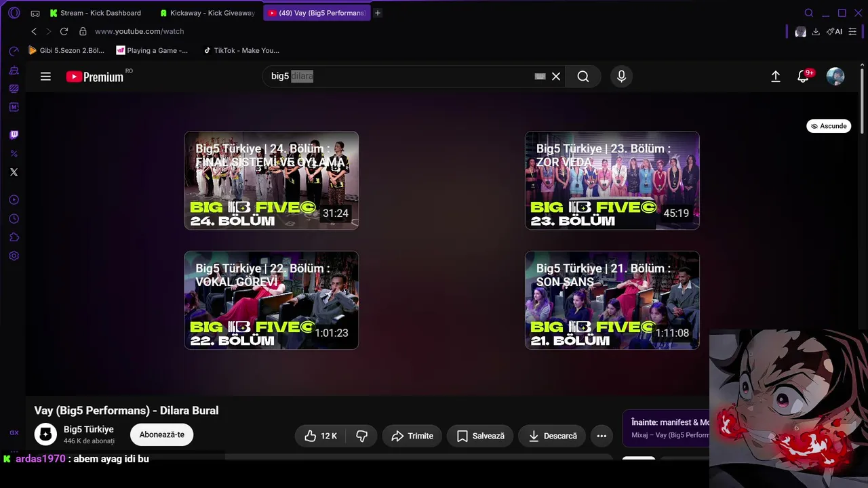The width and height of the screenshot is (868, 488).
Task: Open Big5 Türkiye 23. Bölüm video thumbnail
Action: coord(612,180)
